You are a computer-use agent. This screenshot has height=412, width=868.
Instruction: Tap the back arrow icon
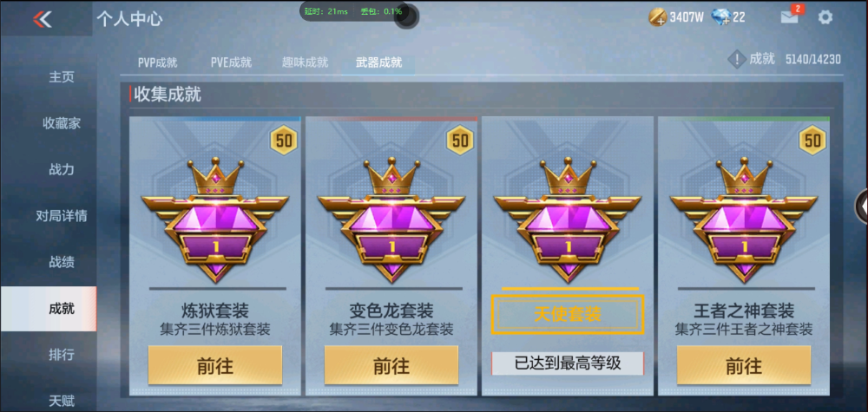(x=42, y=19)
